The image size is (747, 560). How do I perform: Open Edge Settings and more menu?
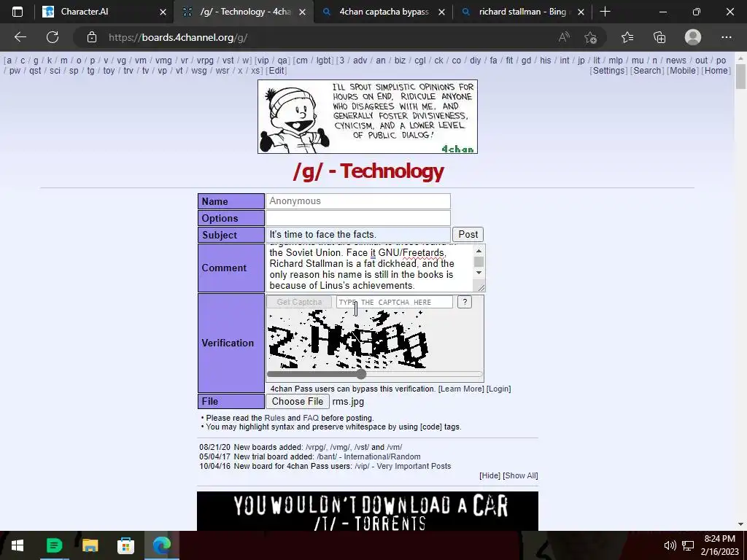point(726,37)
